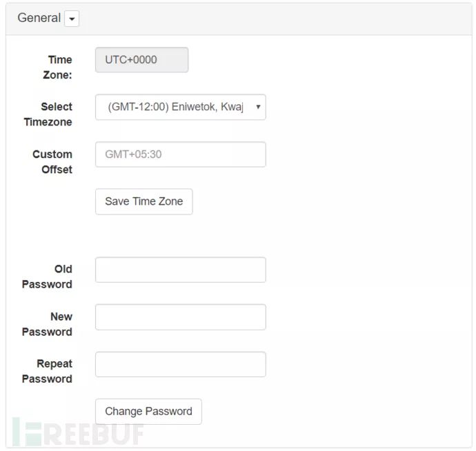The height and width of the screenshot is (451, 476).
Task: Open the General panel caret dropdown
Action: click(72, 19)
